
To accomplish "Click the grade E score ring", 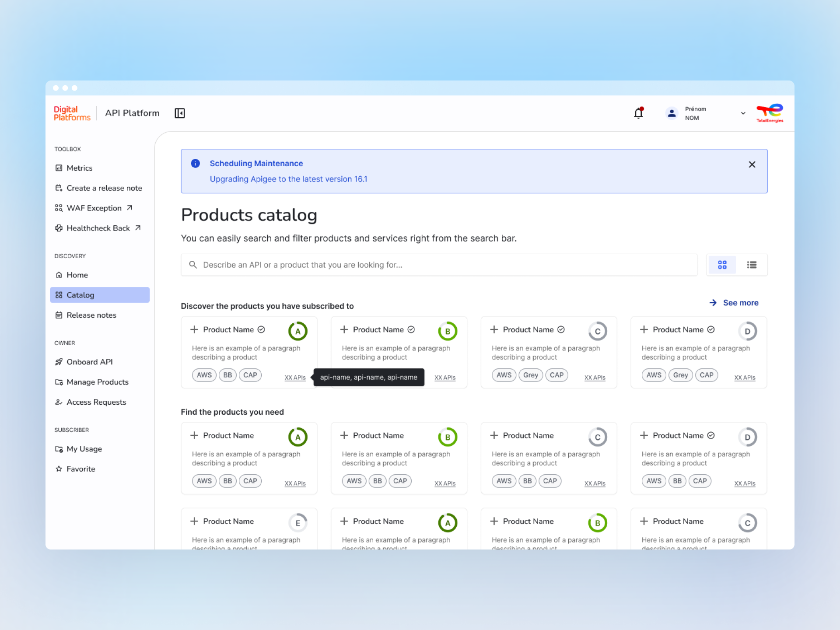I will click(298, 523).
